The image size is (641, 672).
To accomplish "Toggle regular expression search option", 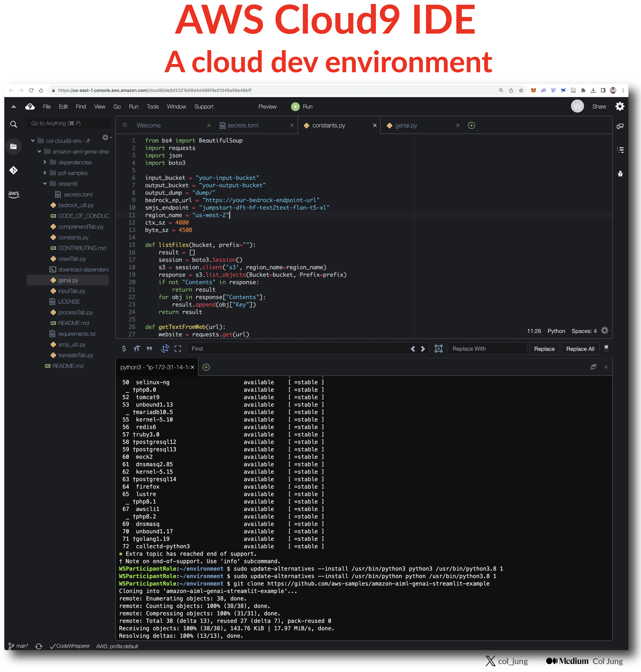I will click(124, 349).
